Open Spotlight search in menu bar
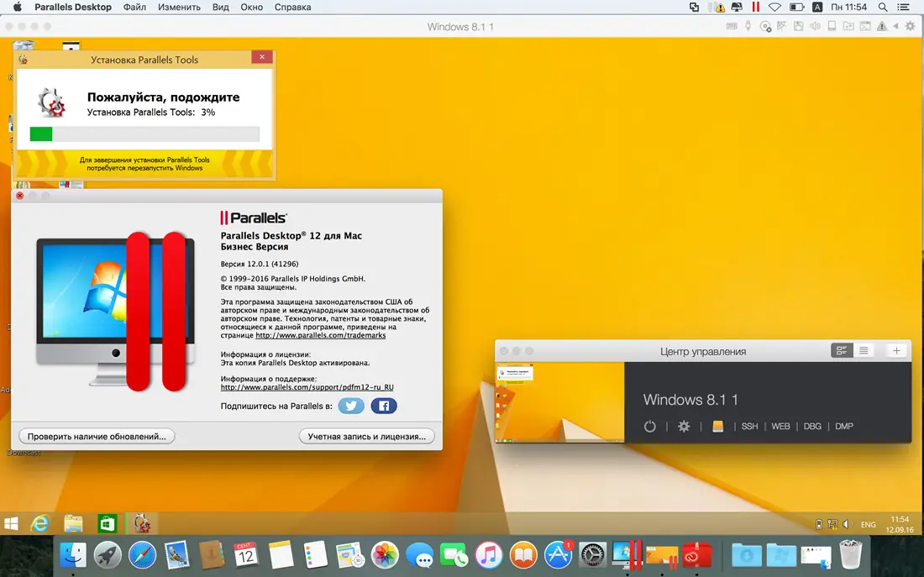 point(883,7)
